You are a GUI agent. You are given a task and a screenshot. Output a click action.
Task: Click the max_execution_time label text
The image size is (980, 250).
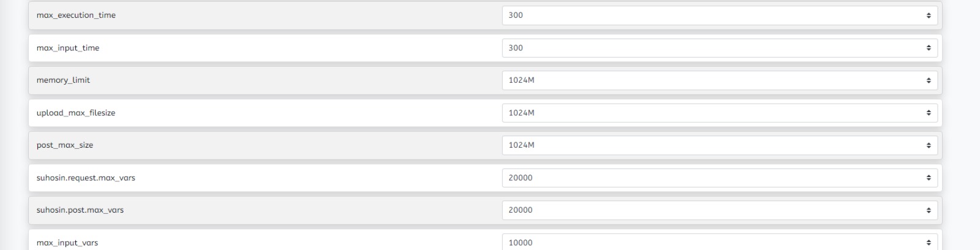click(x=76, y=15)
